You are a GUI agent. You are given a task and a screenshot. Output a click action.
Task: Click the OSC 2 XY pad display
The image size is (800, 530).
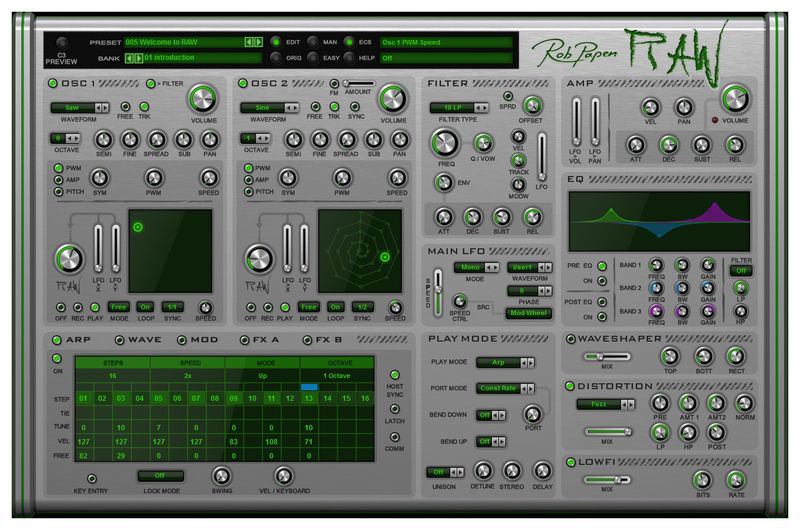pyautogui.click(x=360, y=250)
